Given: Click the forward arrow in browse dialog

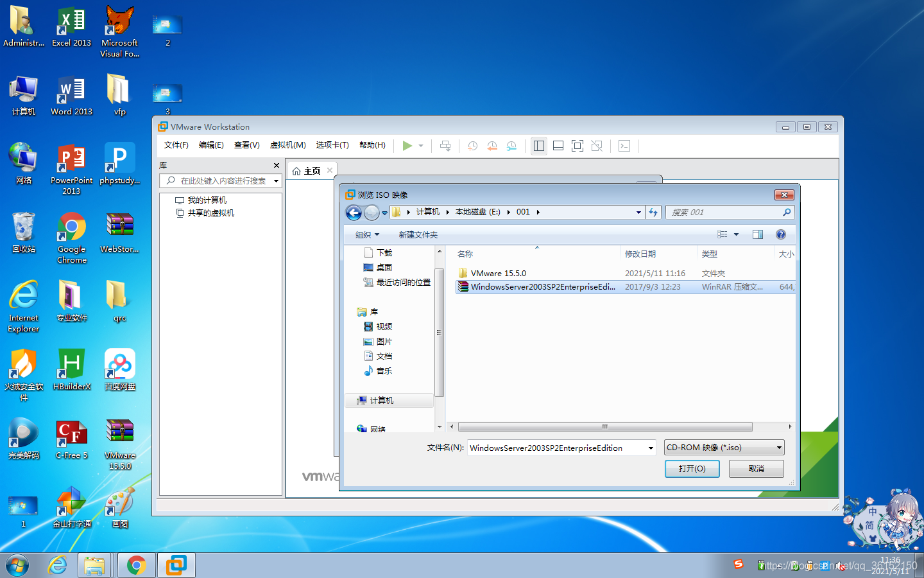Looking at the screenshot, I should (x=372, y=213).
